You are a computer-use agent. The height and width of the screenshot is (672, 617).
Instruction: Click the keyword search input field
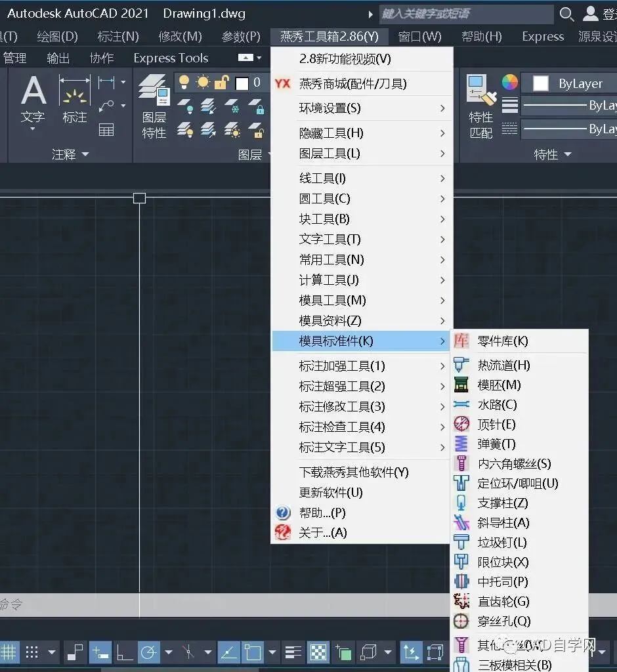point(466,14)
